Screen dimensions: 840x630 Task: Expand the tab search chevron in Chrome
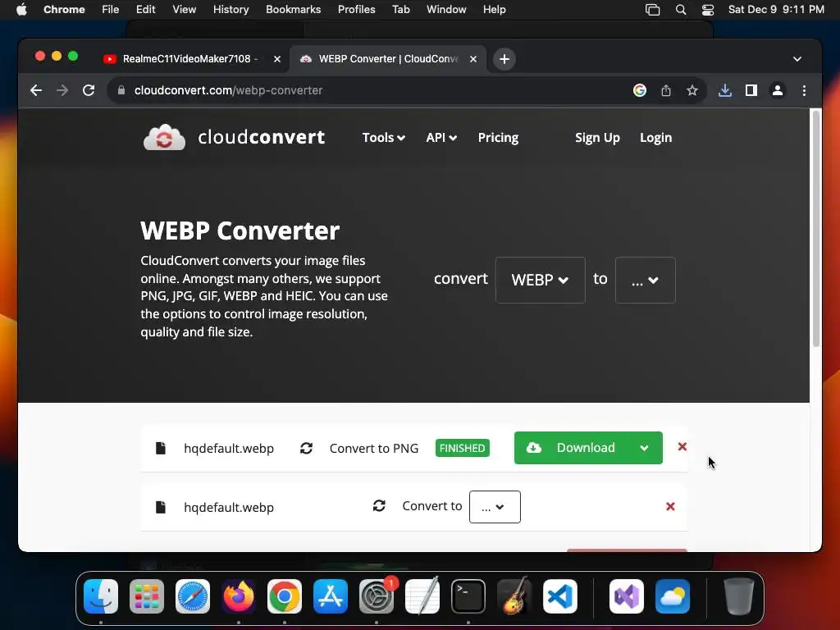pyautogui.click(x=797, y=59)
